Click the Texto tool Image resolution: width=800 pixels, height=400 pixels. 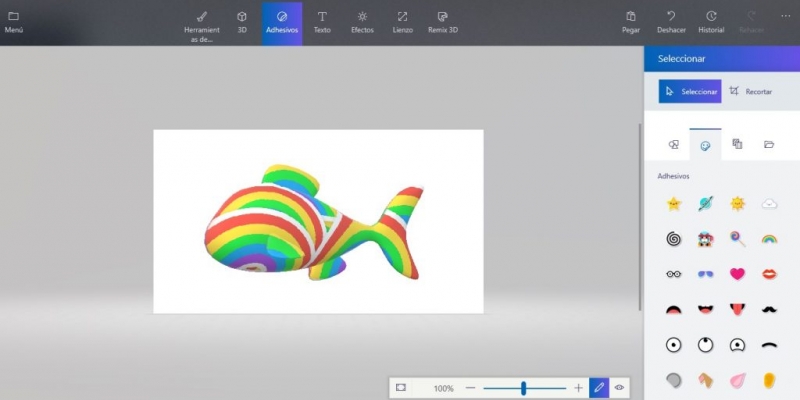tap(322, 22)
